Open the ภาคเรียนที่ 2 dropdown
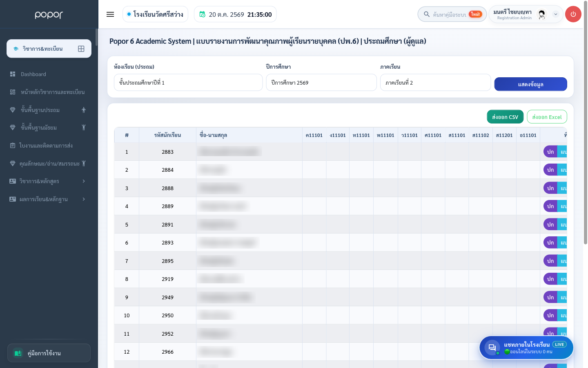This screenshot has width=588, height=368. [x=435, y=83]
